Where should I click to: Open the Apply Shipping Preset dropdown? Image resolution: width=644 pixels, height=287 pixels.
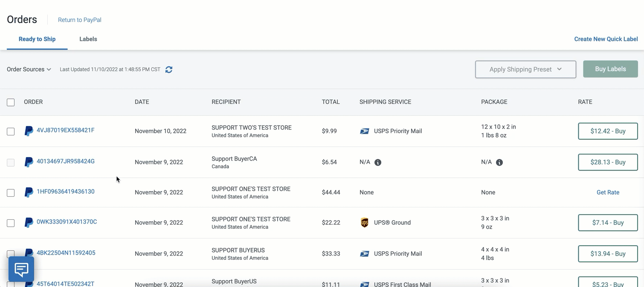[x=525, y=69]
